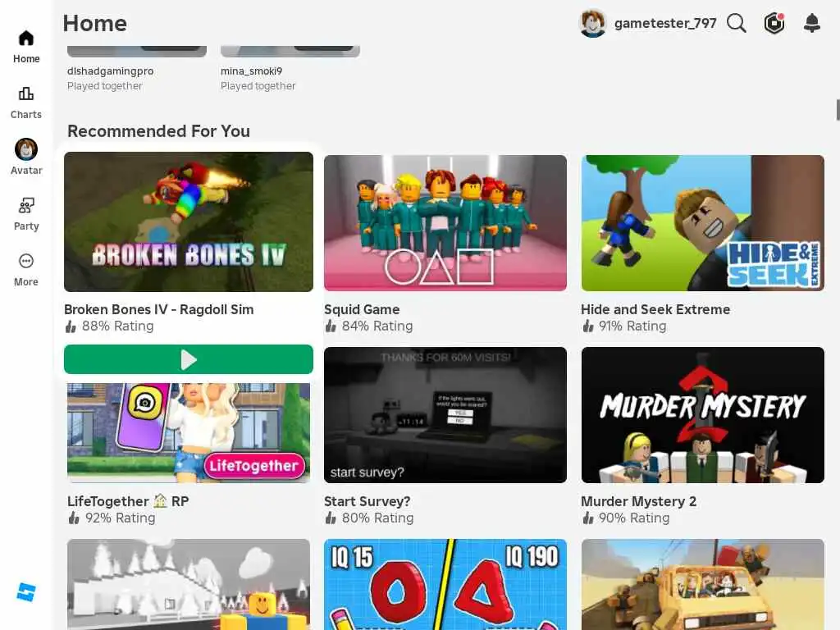The width and height of the screenshot is (840, 630).
Task: Click the Avatar label in sidebar
Action: [26, 170]
